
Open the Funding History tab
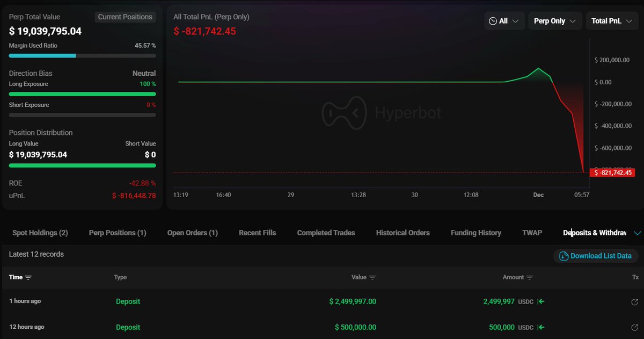pyautogui.click(x=475, y=233)
